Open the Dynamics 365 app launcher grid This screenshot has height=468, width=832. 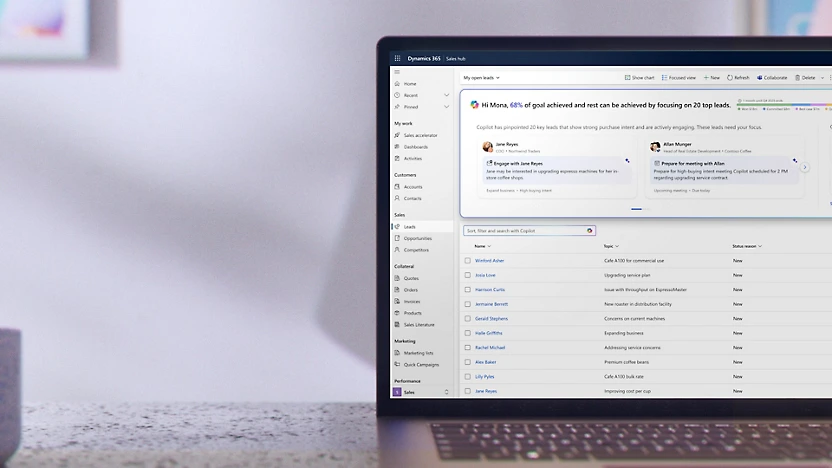[x=397, y=59]
